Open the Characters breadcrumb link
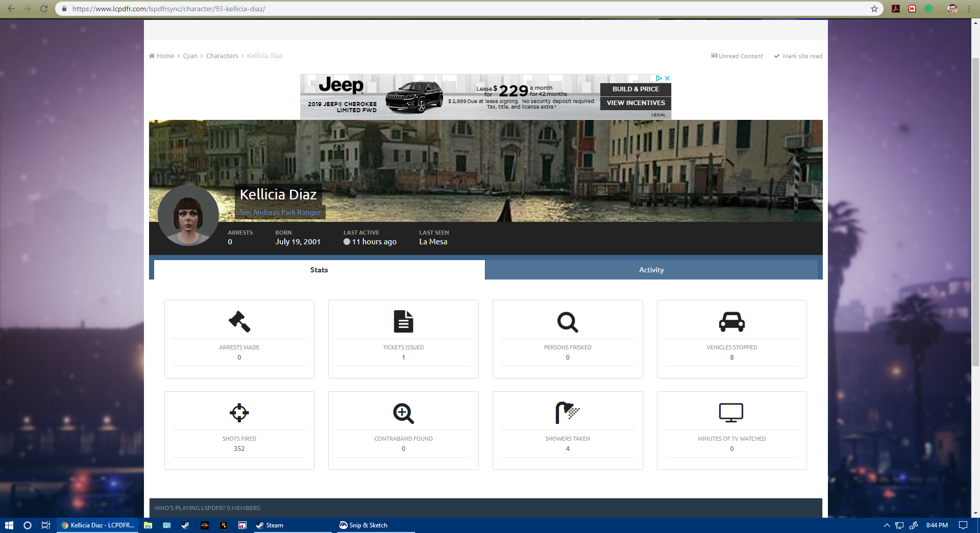 click(222, 56)
